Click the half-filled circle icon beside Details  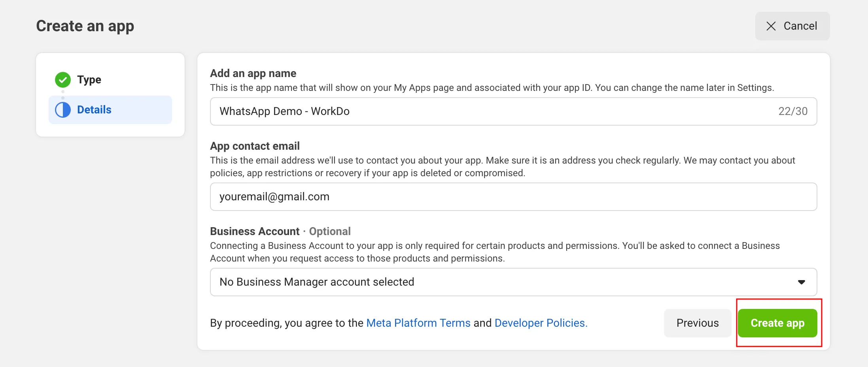pos(63,110)
